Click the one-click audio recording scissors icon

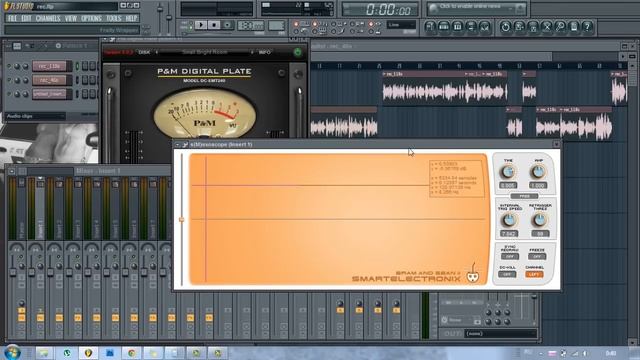tap(547, 27)
